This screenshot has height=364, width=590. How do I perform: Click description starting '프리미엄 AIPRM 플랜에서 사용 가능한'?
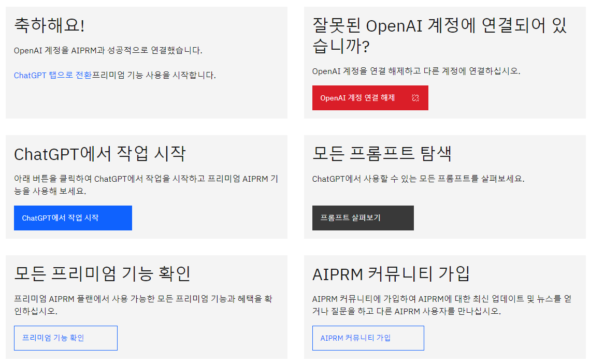(x=143, y=305)
